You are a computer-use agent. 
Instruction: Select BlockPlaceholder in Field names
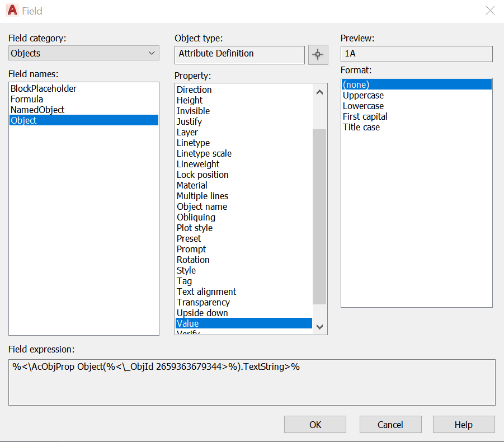(83, 88)
